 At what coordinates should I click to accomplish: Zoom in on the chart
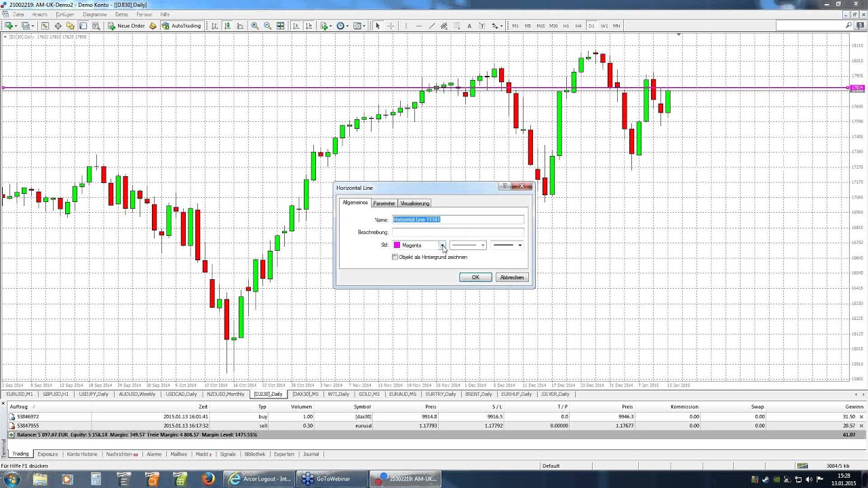tap(254, 26)
